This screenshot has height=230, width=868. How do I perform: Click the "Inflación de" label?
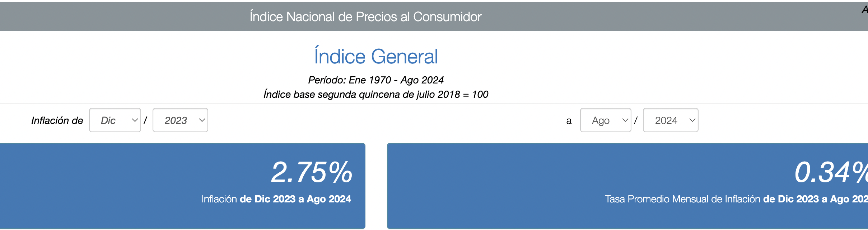(x=57, y=120)
